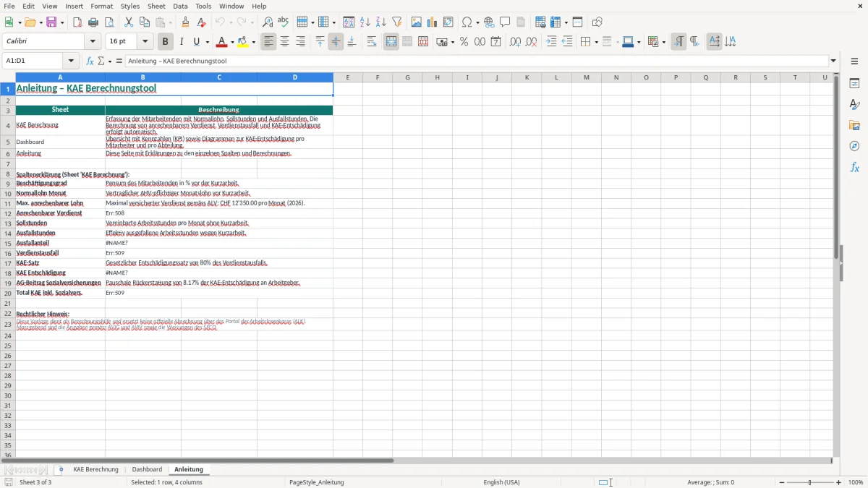This screenshot has height=488, width=868.
Task: Toggle print preview
Action: pyautogui.click(x=109, y=22)
